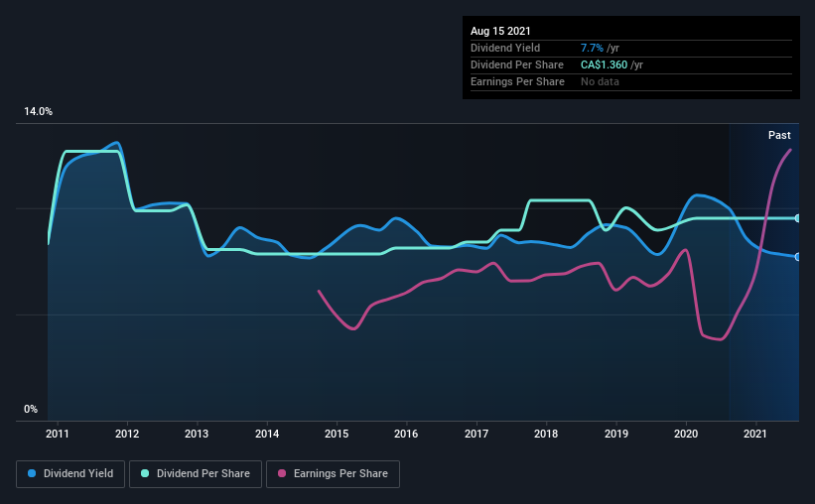Click the 14.0% y-axis label

[38, 111]
